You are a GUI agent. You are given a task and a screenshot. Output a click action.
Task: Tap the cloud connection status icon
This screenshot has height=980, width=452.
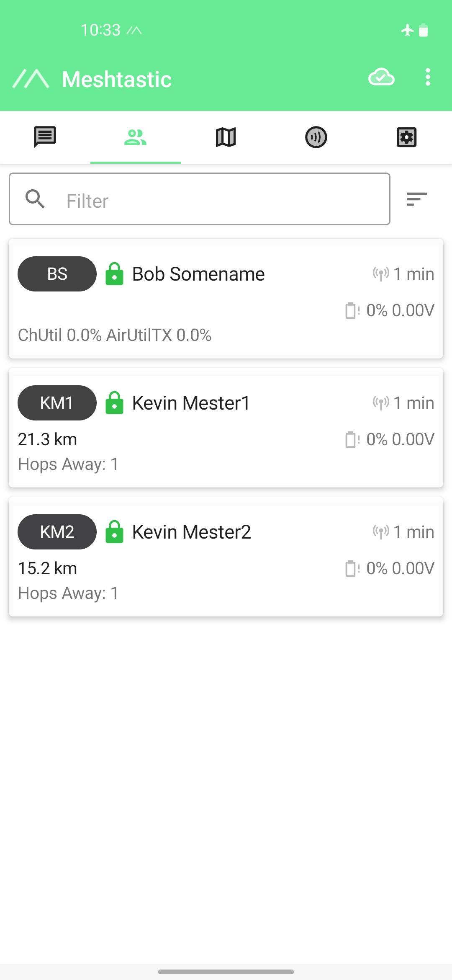click(381, 77)
